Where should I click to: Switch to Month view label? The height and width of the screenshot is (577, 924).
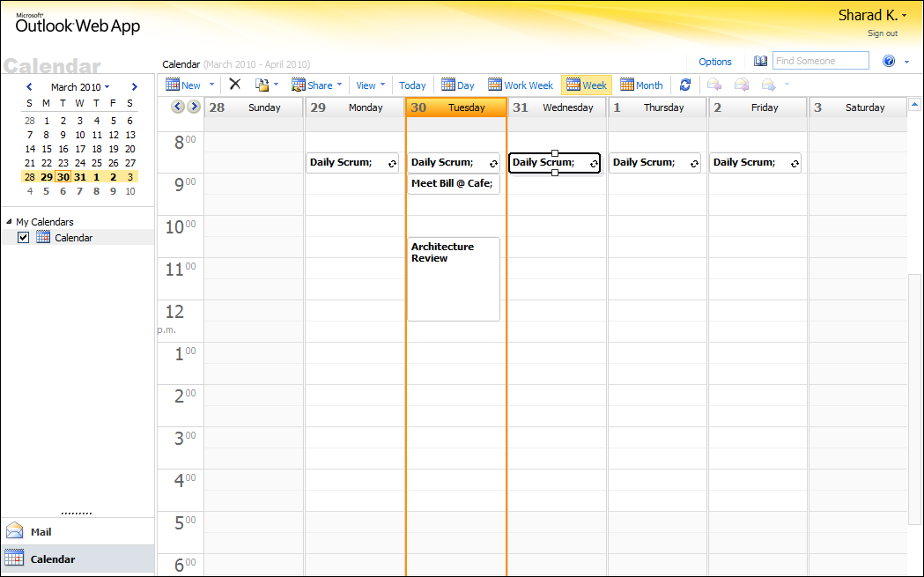click(649, 85)
